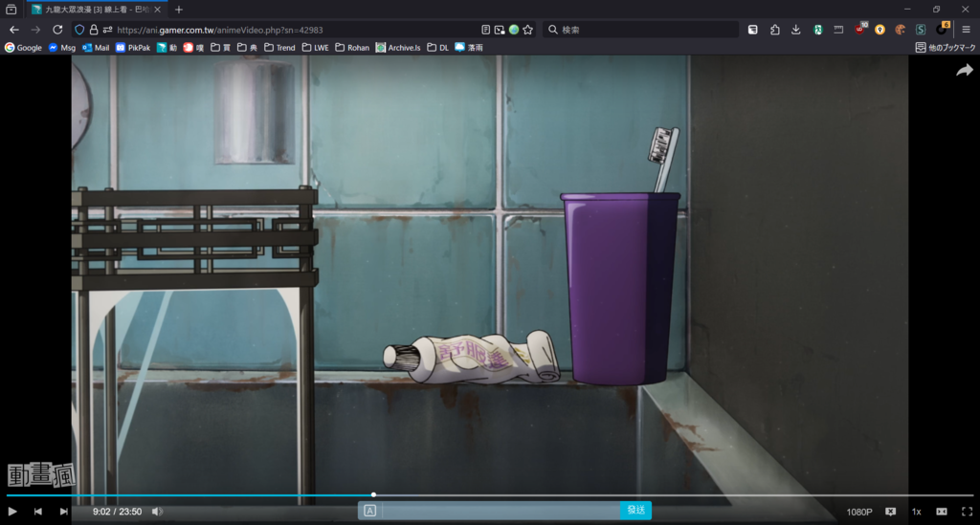
Task: Open danmaku text style settings (A icon)
Action: click(370, 511)
